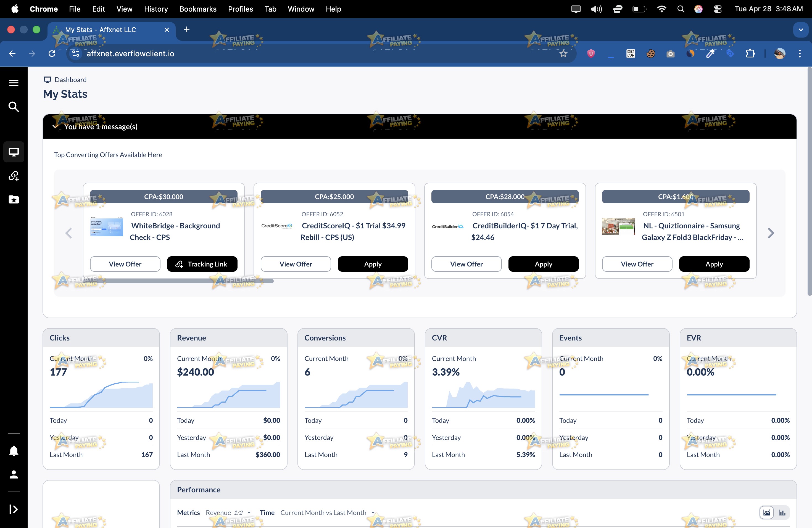Select the Dashboard monitor icon in sidebar
The height and width of the screenshot is (528, 812).
coord(14,152)
